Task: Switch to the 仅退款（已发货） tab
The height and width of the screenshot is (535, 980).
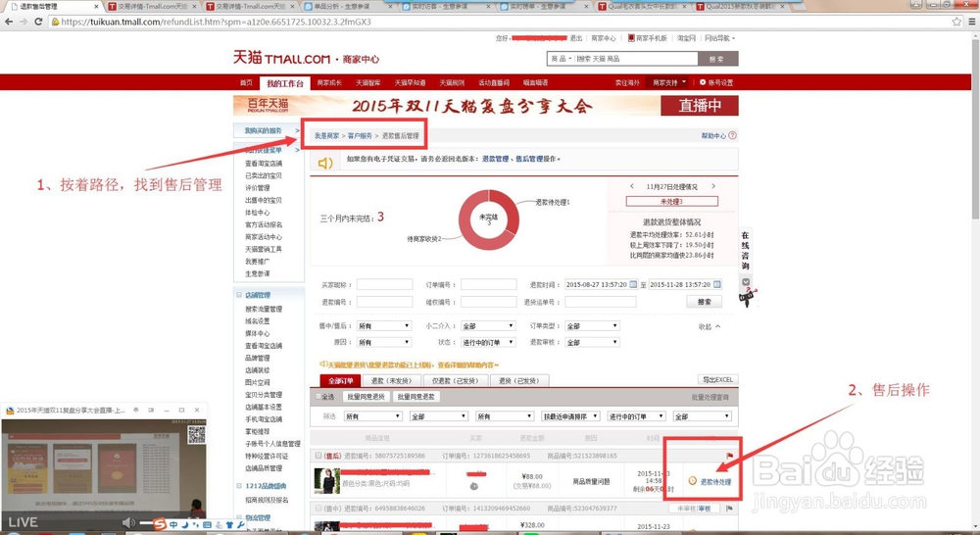Action: coord(455,380)
